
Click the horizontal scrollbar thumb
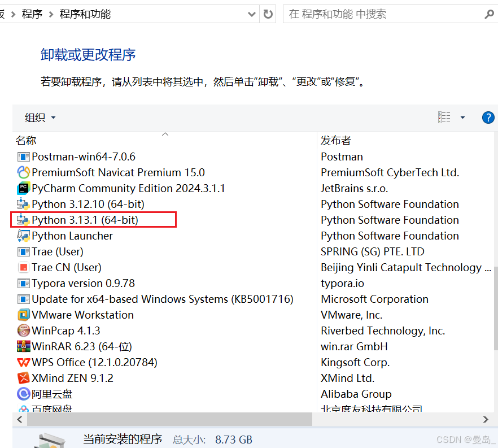click(169, 419)
